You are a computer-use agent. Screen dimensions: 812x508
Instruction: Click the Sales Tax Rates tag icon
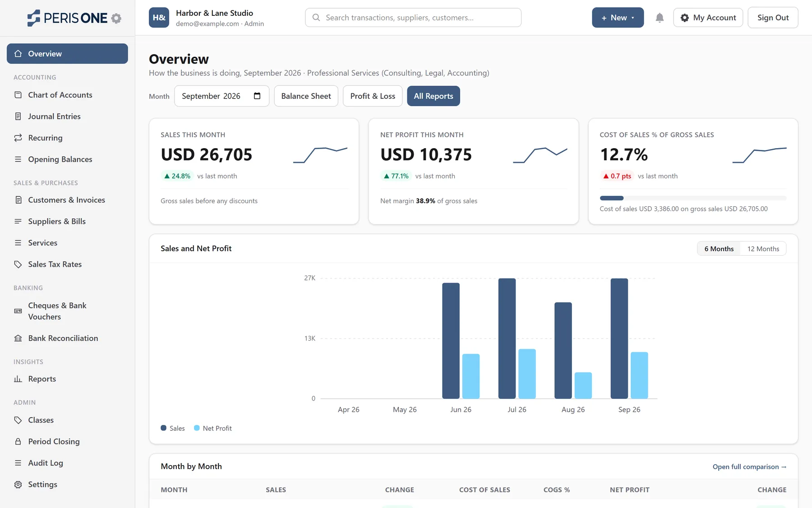(x=18, y=264)
